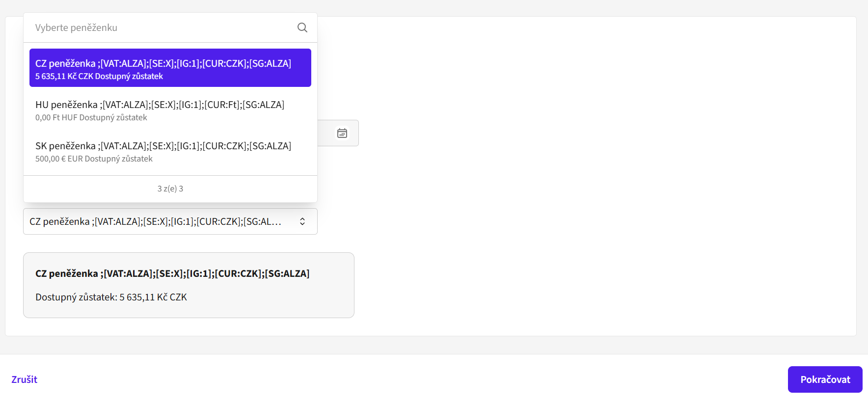This screenshot has width=868, height=404.
Task: Select the highlighted CZ peněženka option
Action: [170, 68]
